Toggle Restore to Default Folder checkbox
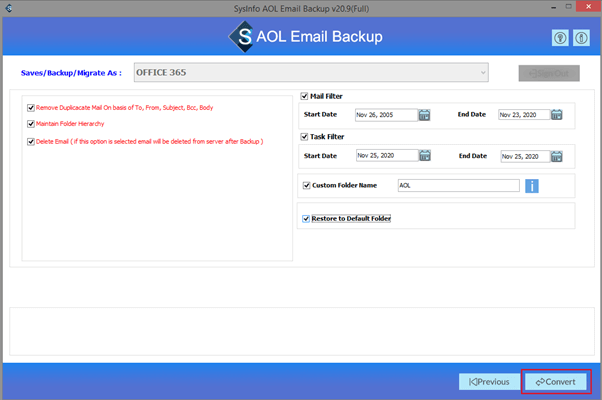Screen dimensions: 602x400 click(306, 219)
